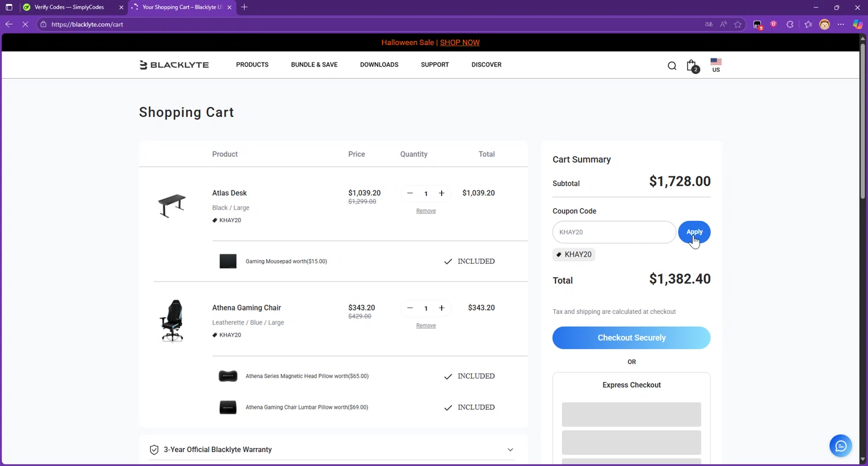The image size is (868, 466).
Task: Click the Athena Gaming Chair thumbnail image
Action: tap(171, 321)
